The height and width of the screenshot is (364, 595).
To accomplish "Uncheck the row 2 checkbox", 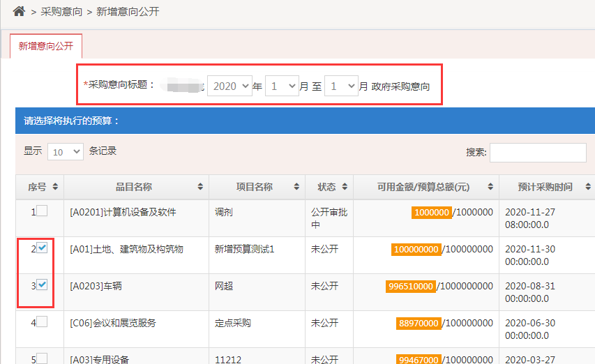I will point(43,248).
